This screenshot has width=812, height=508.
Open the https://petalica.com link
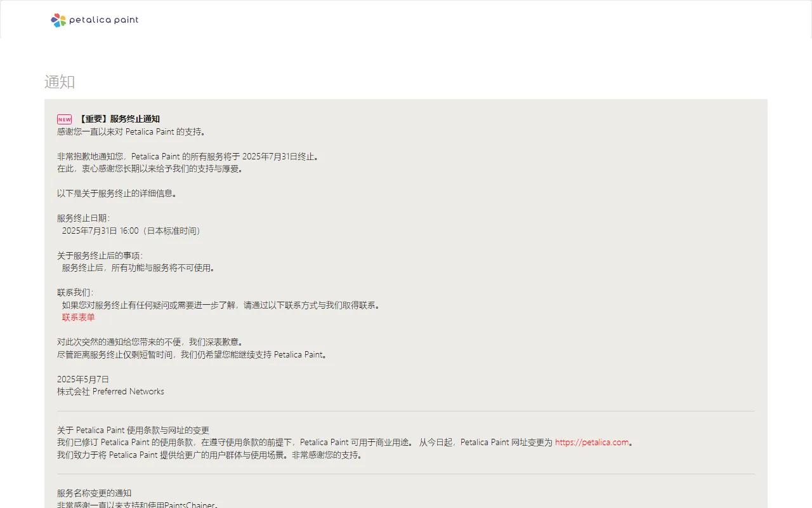[591, 443]
